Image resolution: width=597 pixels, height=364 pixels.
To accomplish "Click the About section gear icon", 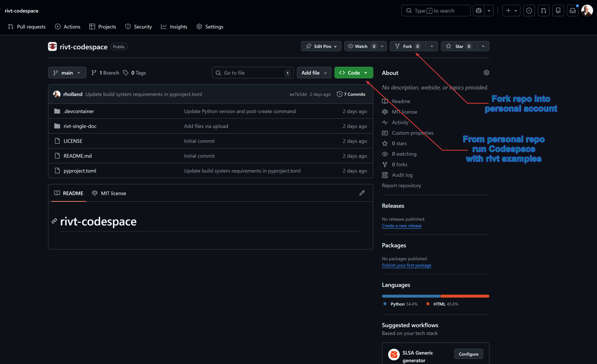I will pyautogui.click(x=486, y=73).
